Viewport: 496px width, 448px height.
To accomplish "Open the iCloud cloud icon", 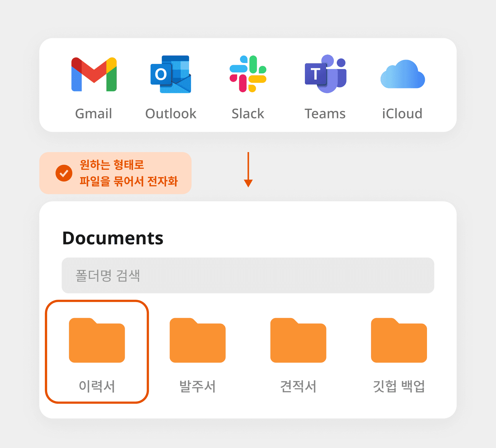I will pyautogui.click(x=403, y=74).
